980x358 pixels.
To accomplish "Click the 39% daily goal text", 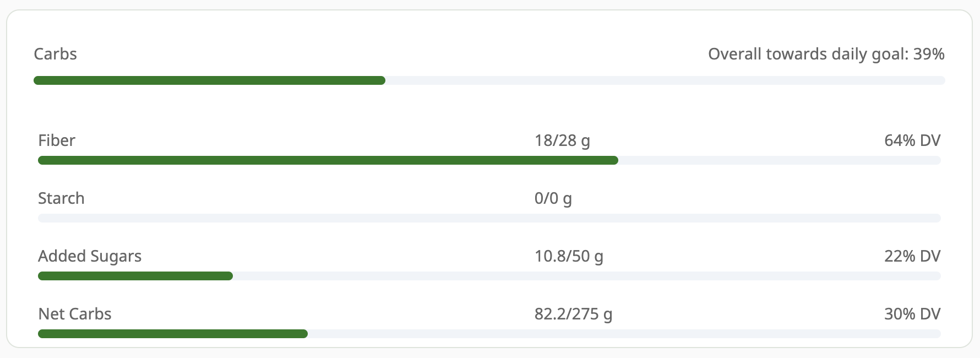I will (932, 54).
